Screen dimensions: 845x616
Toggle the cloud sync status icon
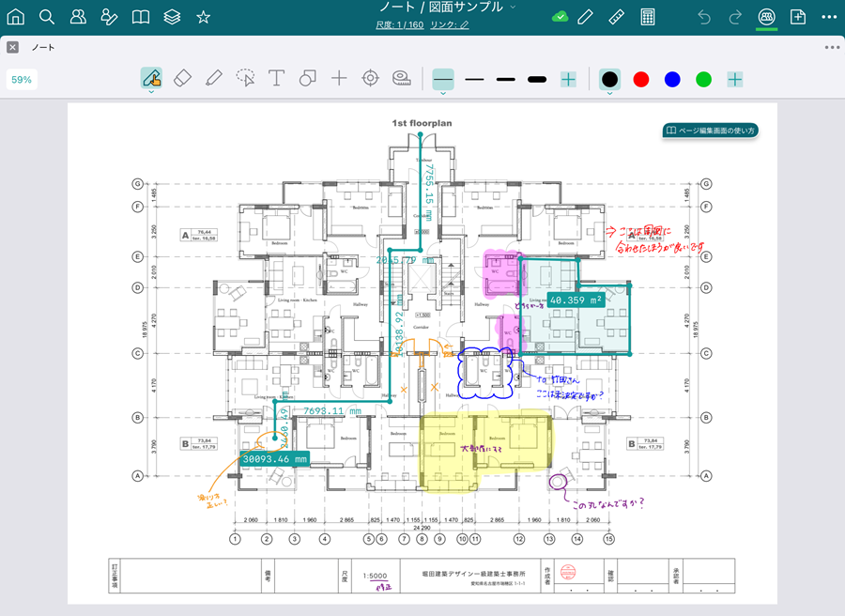(560, 17)
